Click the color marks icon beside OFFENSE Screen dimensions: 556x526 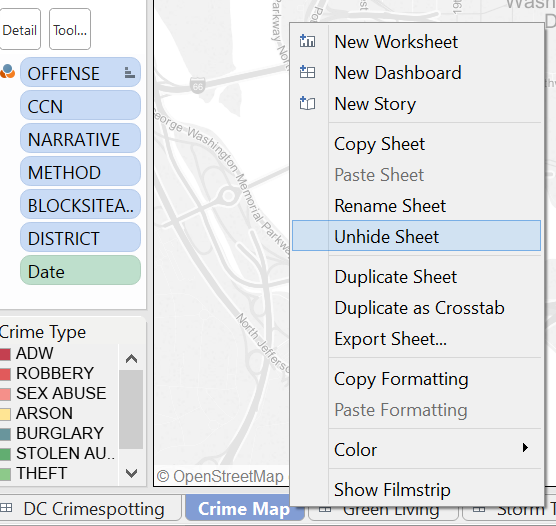pos(7,71)
